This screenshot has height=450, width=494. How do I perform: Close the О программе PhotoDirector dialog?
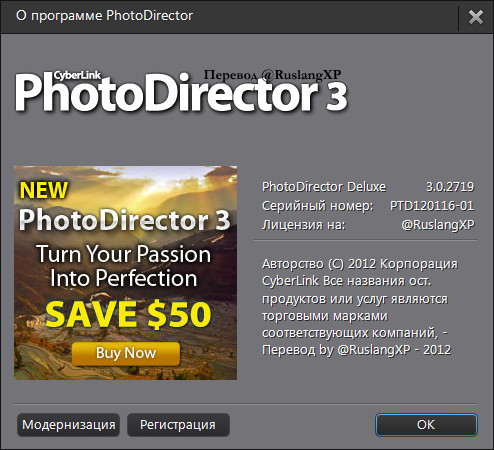476,17
